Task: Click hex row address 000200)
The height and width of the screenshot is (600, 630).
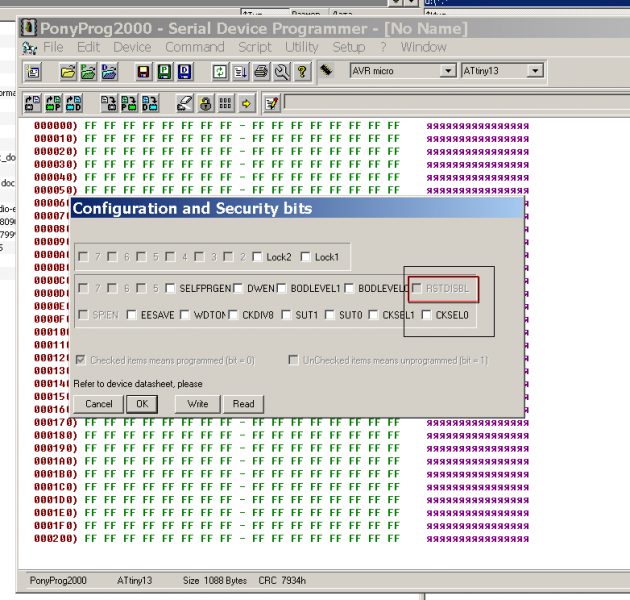Action: click(55, 539)
